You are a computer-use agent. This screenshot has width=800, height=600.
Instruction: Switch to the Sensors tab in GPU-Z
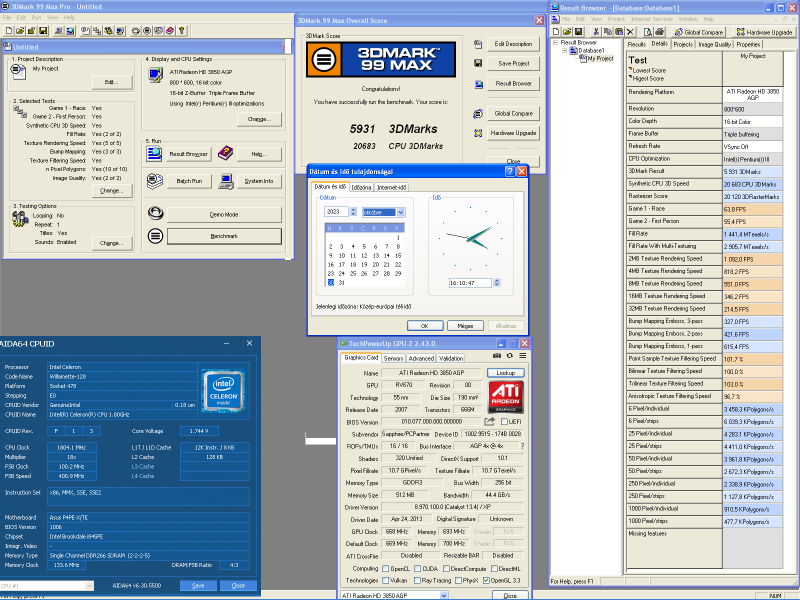[393, 359]
